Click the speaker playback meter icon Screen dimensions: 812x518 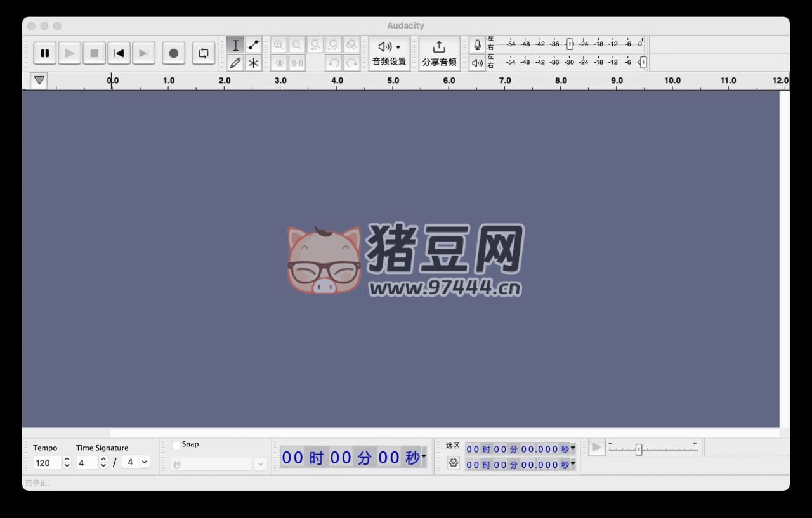tap(477, 63)
